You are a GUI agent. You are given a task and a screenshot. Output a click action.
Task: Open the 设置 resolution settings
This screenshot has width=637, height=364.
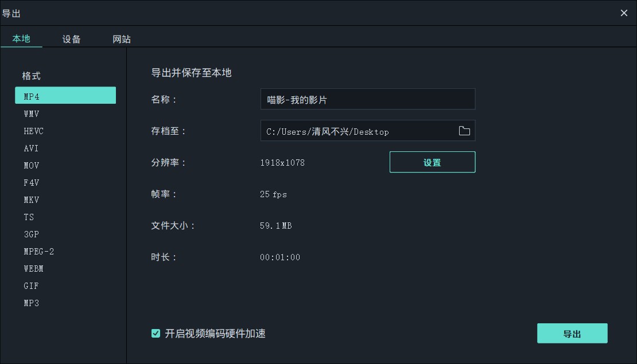tap(432, 162)
